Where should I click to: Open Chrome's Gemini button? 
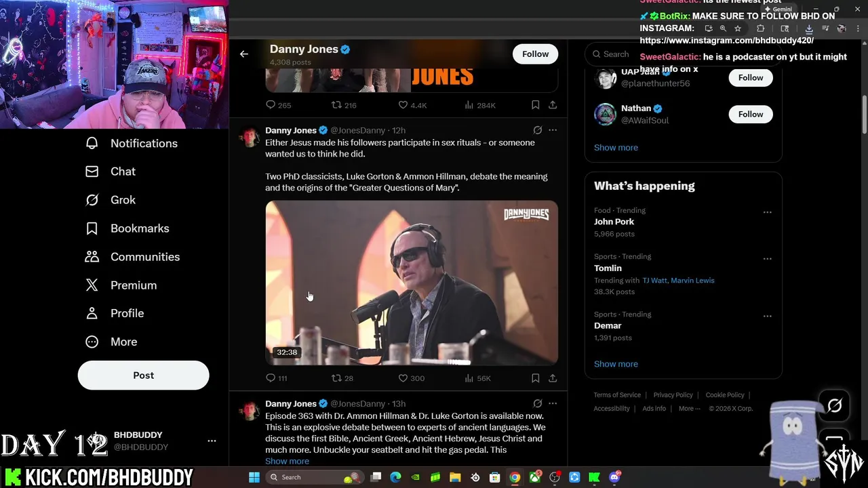click(778, 9)
